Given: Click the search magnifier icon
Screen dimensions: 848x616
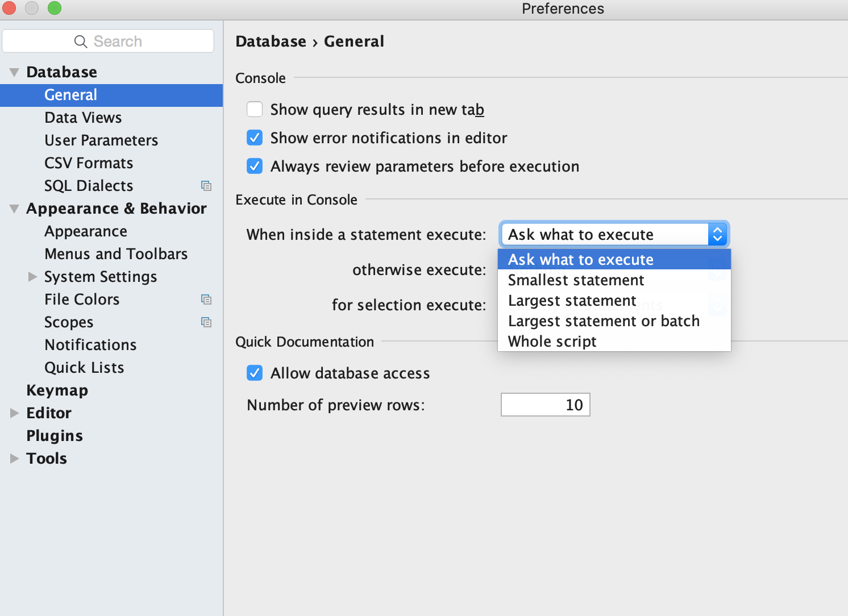Looking at the screenshot, I should point(81,41).
